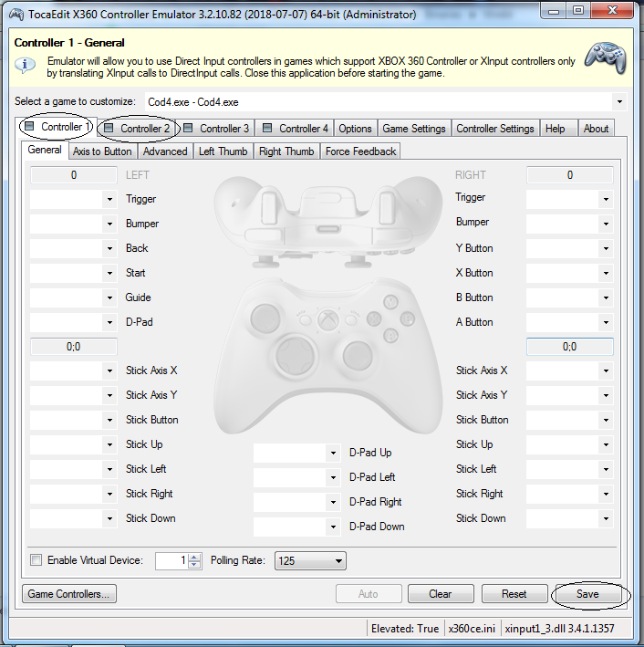
Task: Switch to the Controller 2 tab
Action: (x=138, y=129)
